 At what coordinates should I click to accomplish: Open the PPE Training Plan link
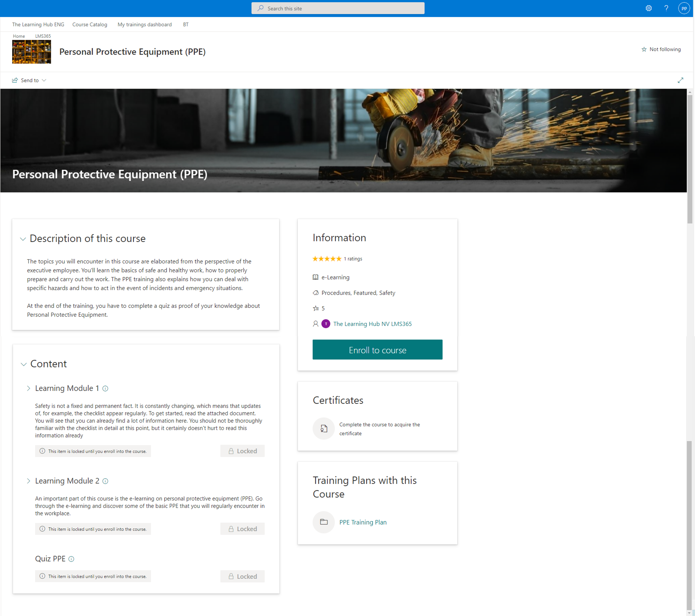point(363,522)
